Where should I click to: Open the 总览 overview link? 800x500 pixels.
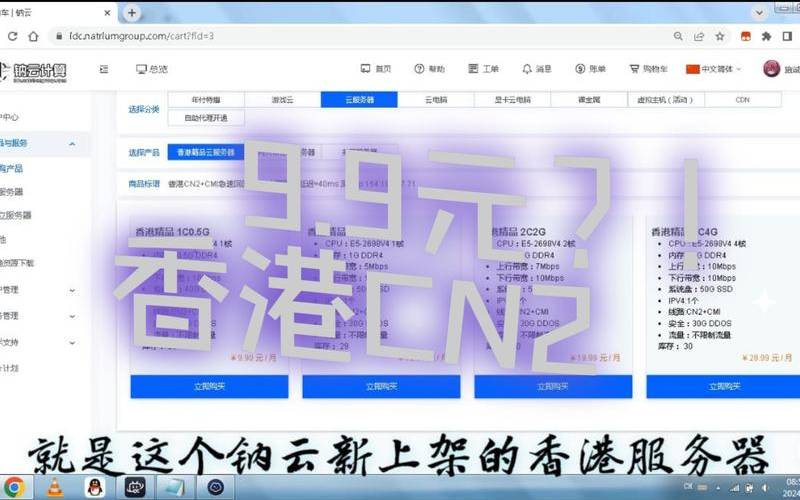(x=152, y=69)
